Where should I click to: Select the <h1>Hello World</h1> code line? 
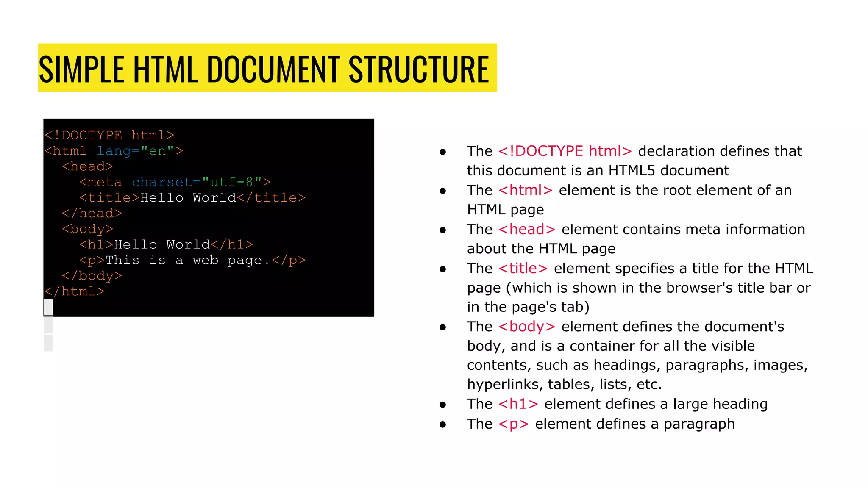166,244
